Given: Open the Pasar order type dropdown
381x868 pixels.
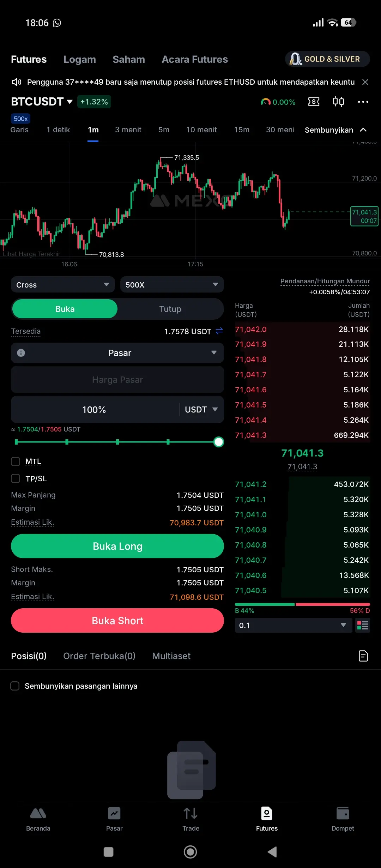Looking at the screenshot, I should (x=117, y=353).
